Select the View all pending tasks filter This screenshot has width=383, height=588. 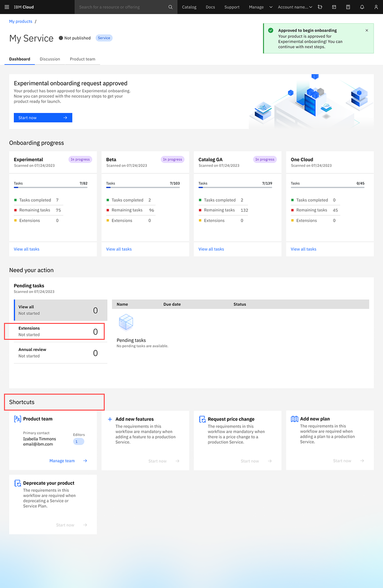coord(60,310)
